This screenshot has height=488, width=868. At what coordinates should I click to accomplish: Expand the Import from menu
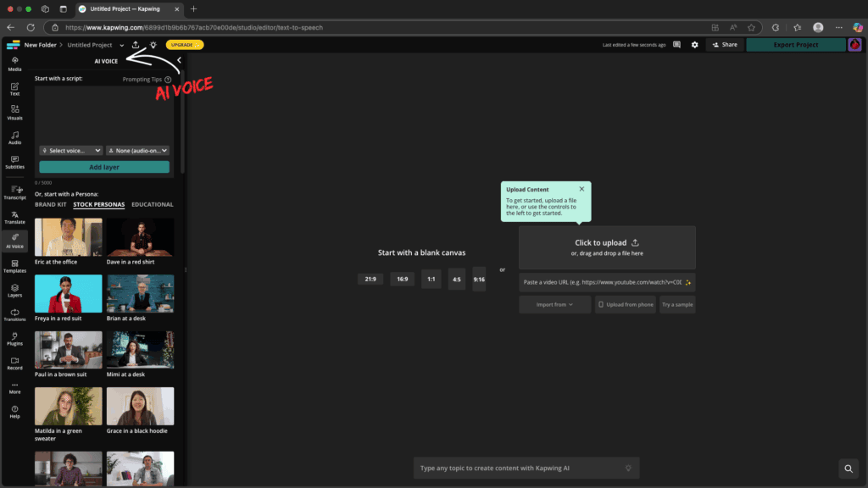(x=554, y=304)
